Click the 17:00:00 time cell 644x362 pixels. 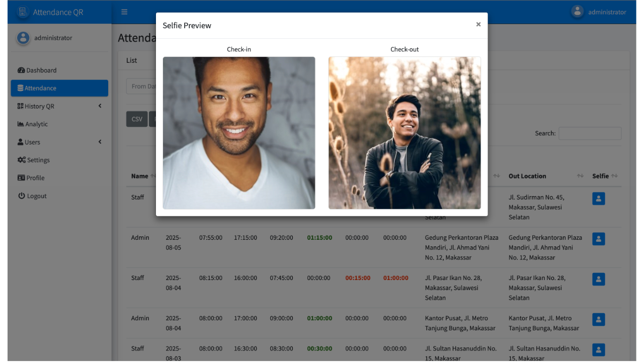246,318
